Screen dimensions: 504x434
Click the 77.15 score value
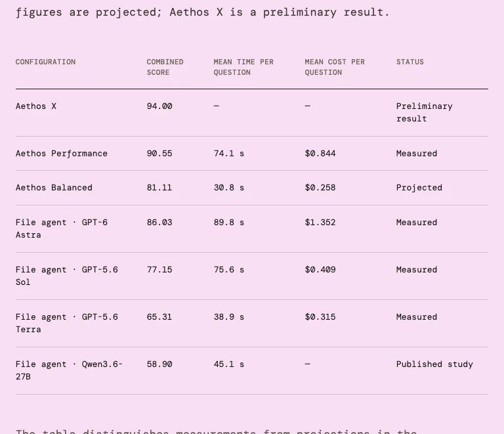tap(159, 270)
